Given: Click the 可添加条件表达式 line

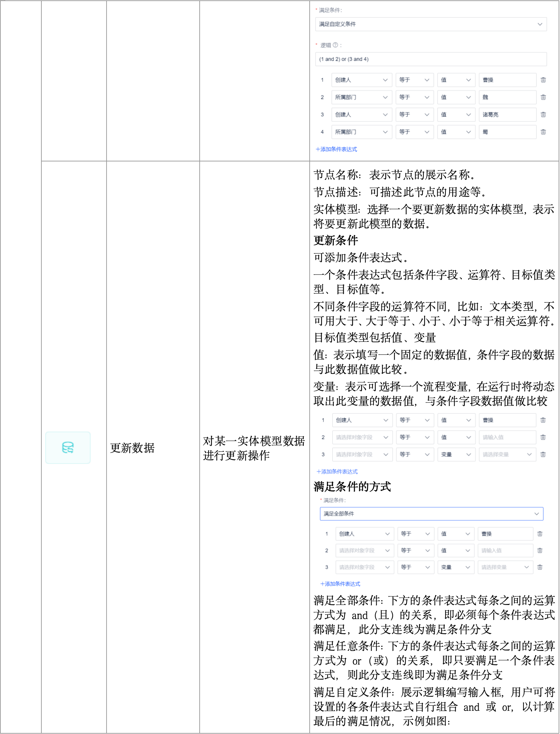Looking at the screenshot, I should [x=361, y=258].
